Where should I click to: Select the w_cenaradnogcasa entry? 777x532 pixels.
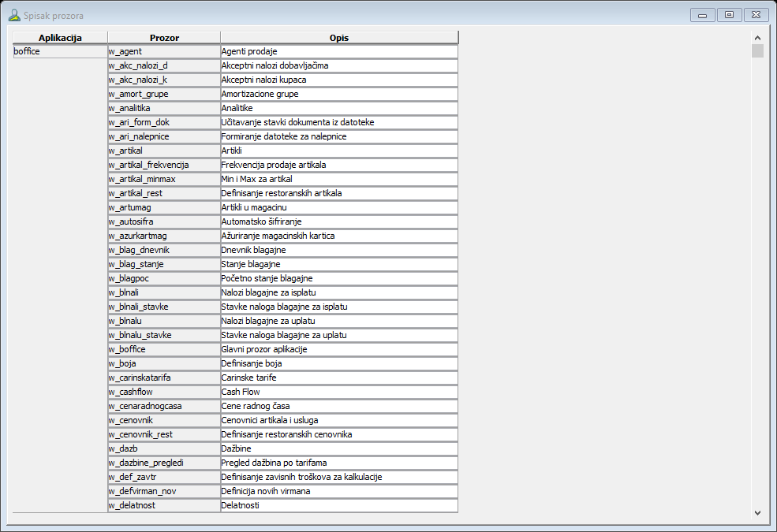(164, 407)
